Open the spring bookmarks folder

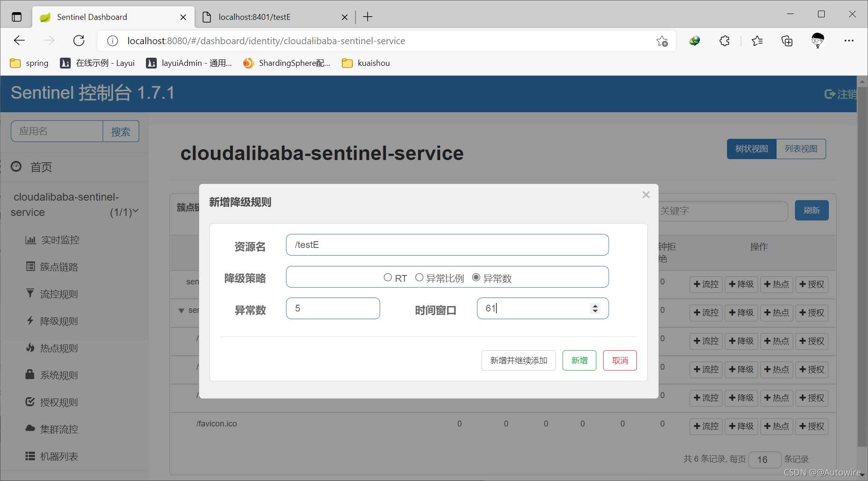tap(29, 63)
